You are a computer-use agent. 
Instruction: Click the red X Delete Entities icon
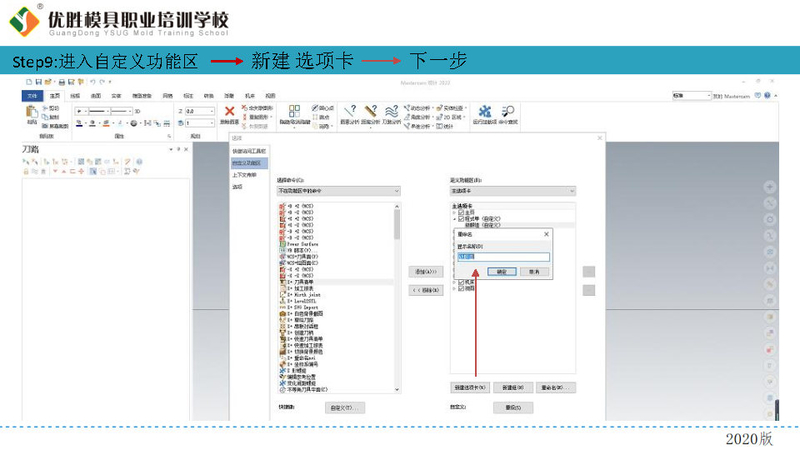click(x=230, y=111)
